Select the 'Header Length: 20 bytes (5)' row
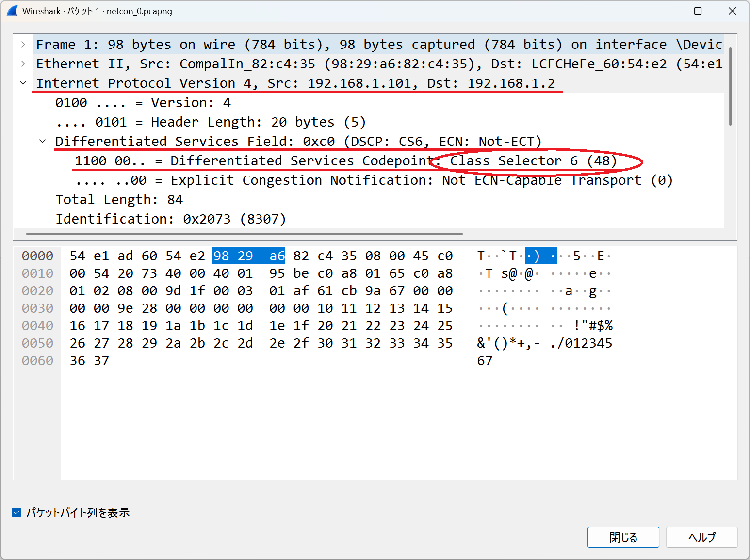 pyautogui.click(x=211, y=122)
